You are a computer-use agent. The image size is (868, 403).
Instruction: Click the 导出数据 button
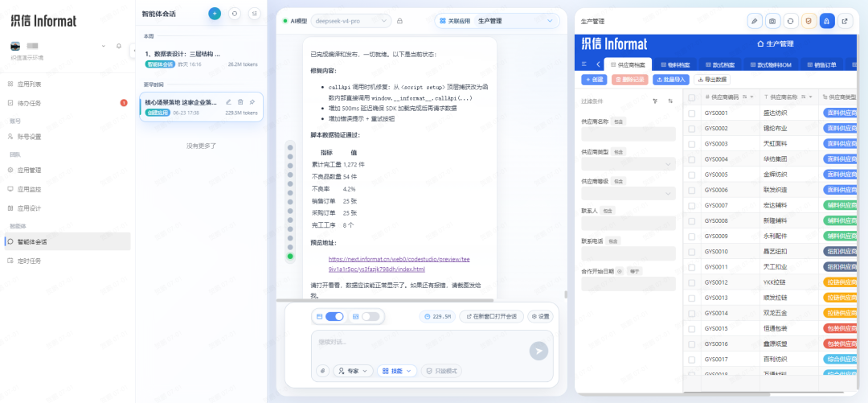(x=712, y=80)
